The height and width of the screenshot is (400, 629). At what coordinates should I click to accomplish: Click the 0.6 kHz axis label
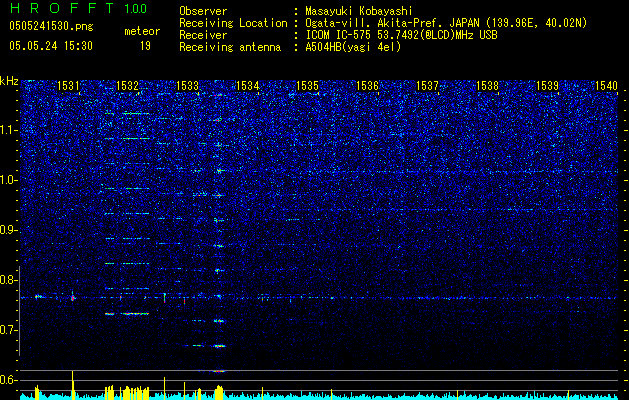(8, 380)
